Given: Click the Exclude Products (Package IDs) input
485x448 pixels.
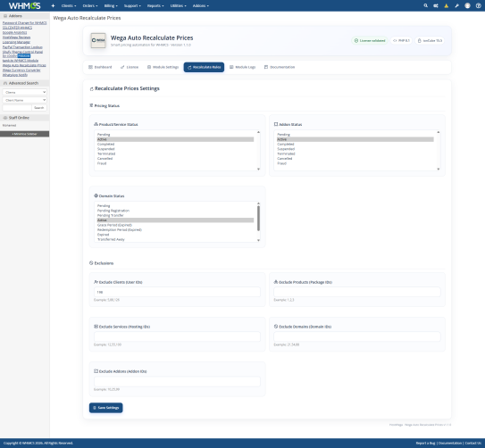Looking at the screenshot, I should (x=357, y=292).
